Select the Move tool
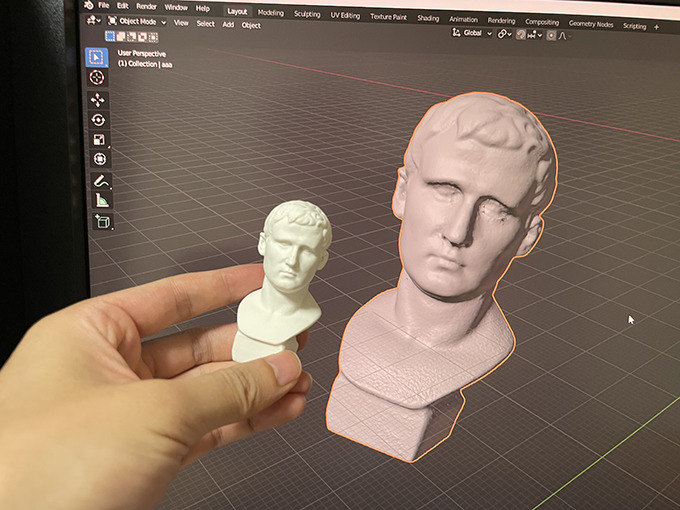680x510 pixels. [98, 100]
